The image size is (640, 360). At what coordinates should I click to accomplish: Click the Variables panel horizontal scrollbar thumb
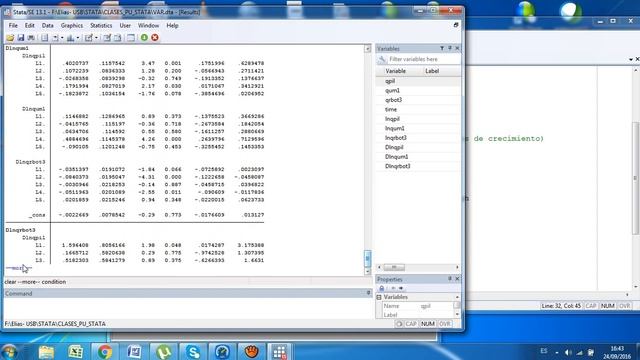coord(394,267)
